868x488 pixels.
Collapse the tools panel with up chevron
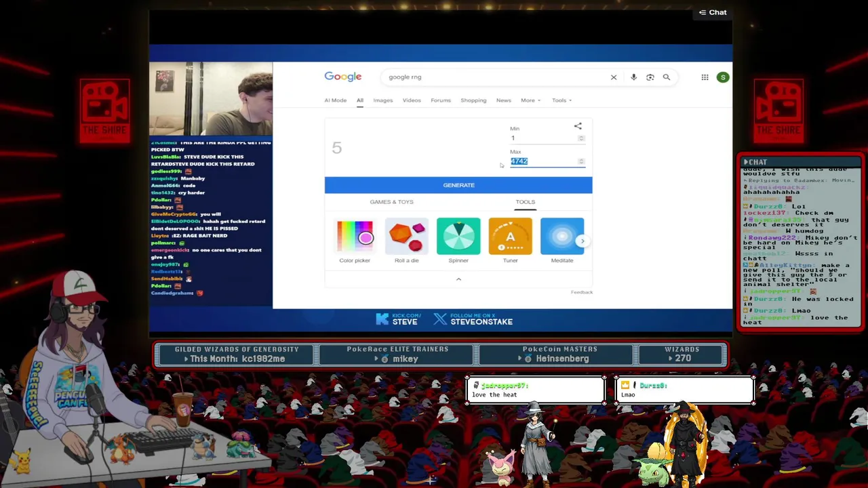tap(458, 279)
